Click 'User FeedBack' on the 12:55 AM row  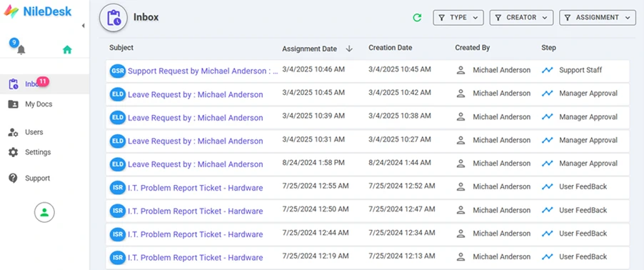click(583, 186)
